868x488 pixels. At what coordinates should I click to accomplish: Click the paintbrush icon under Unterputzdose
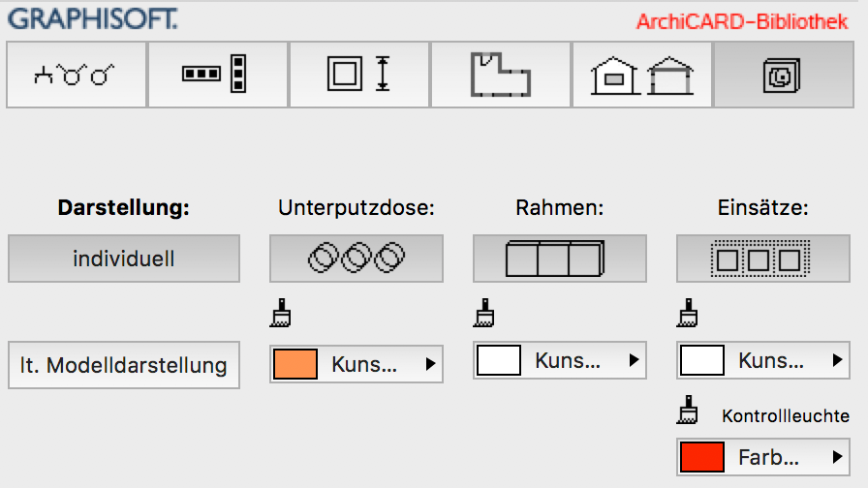(280, 314)
